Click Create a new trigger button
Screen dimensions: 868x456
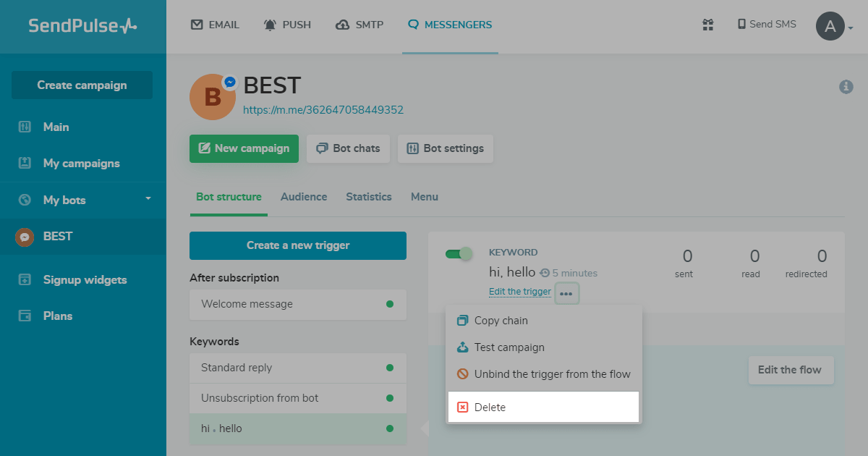click(298, 245)
